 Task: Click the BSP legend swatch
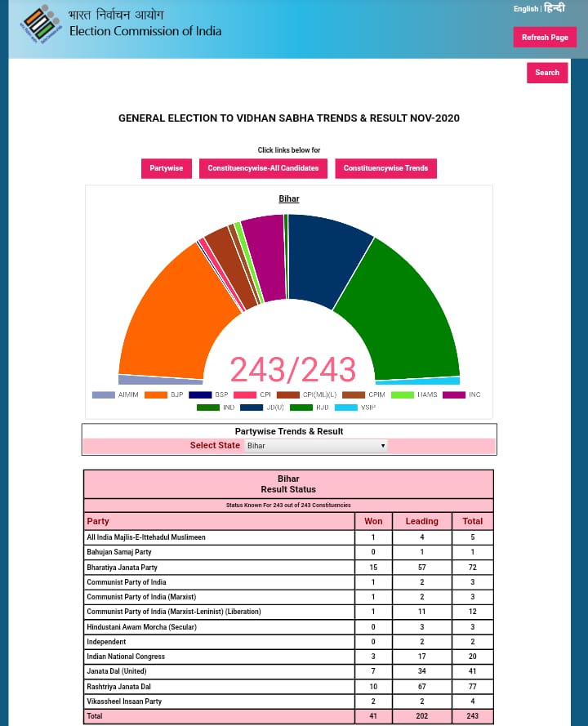coord(200,395)
